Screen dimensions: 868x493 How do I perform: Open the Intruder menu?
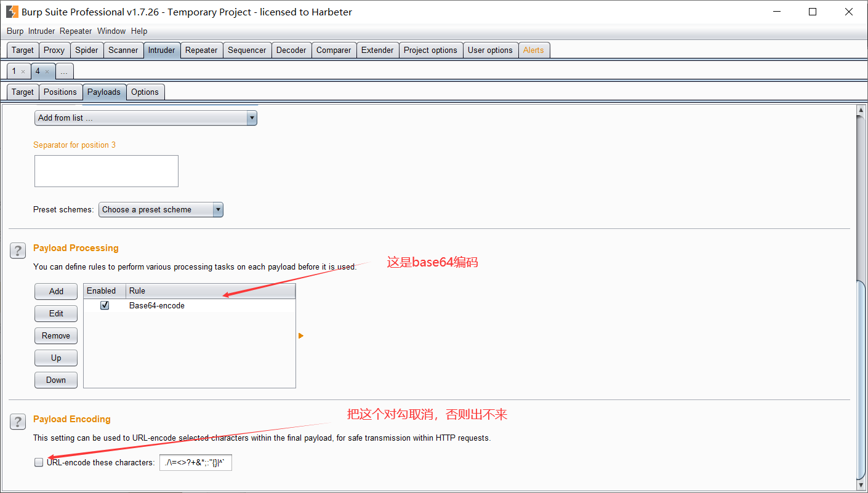[41, 31]
